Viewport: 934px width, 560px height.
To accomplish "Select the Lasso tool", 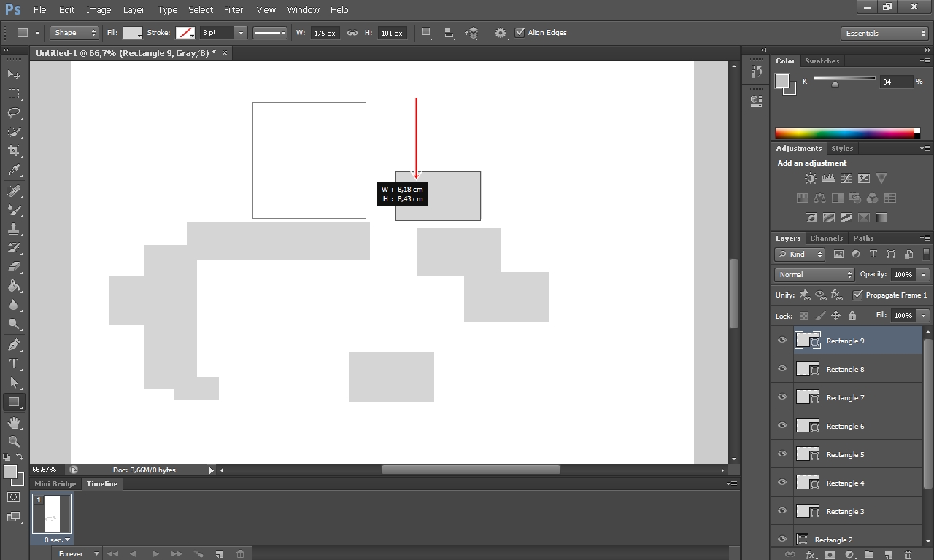I will (14, 113).
